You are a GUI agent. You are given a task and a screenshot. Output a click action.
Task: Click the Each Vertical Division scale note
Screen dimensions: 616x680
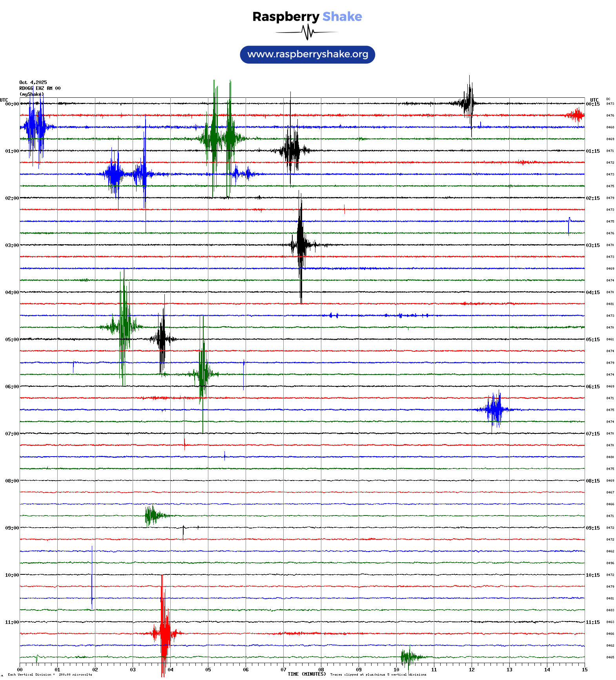point(49,675)
